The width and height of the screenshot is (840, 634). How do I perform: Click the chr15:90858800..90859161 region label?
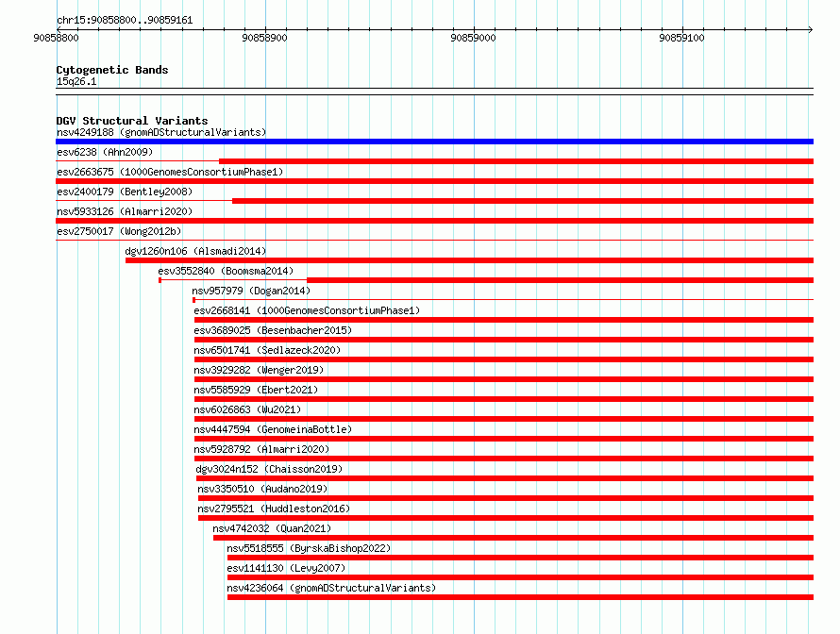[125, 20]
